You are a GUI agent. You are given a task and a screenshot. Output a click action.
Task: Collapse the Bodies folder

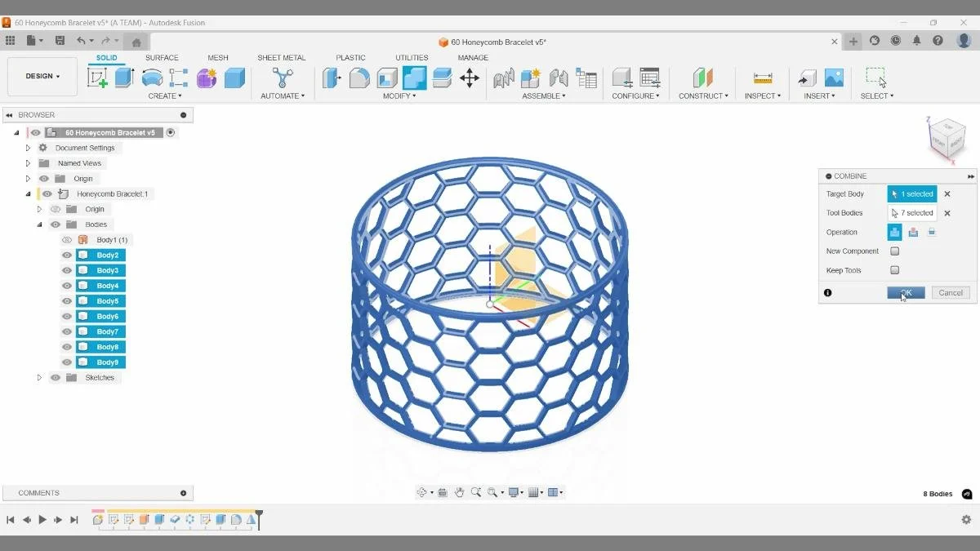(39, 224)
